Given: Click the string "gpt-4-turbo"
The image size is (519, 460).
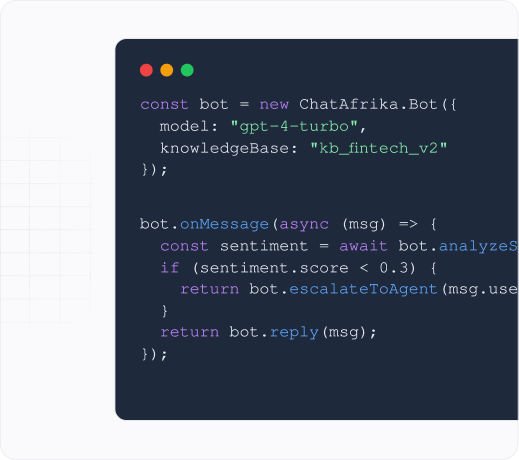Looking at the screenshot, I should pos(294,127).
